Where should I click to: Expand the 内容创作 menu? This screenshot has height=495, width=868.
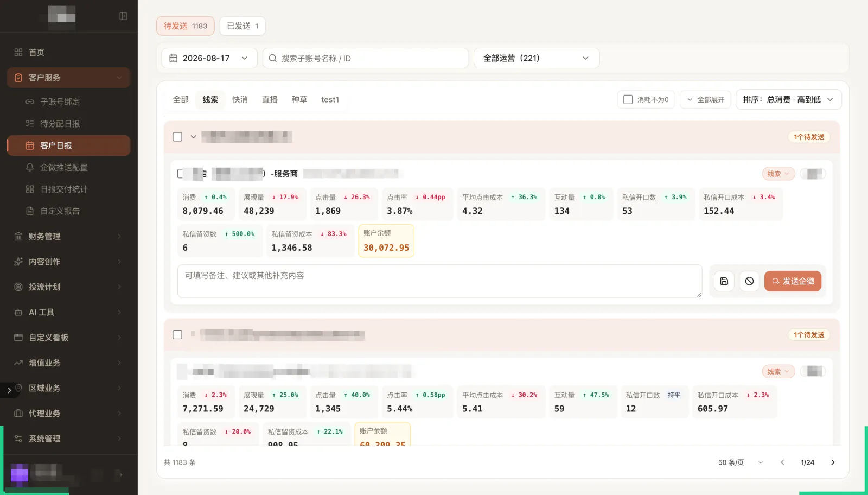(x=68, y=262)
